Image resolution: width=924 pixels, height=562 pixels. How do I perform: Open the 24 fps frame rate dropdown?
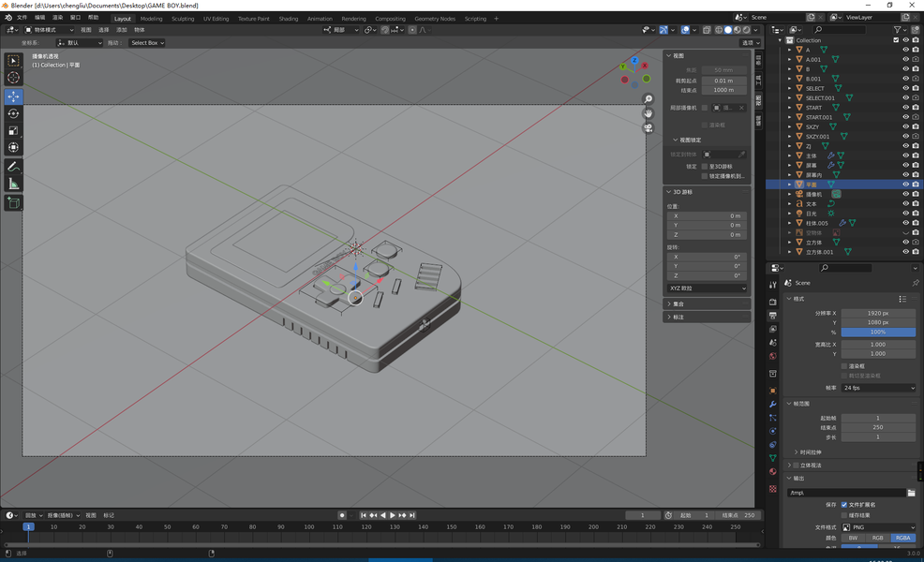click(x=879, y=388)
